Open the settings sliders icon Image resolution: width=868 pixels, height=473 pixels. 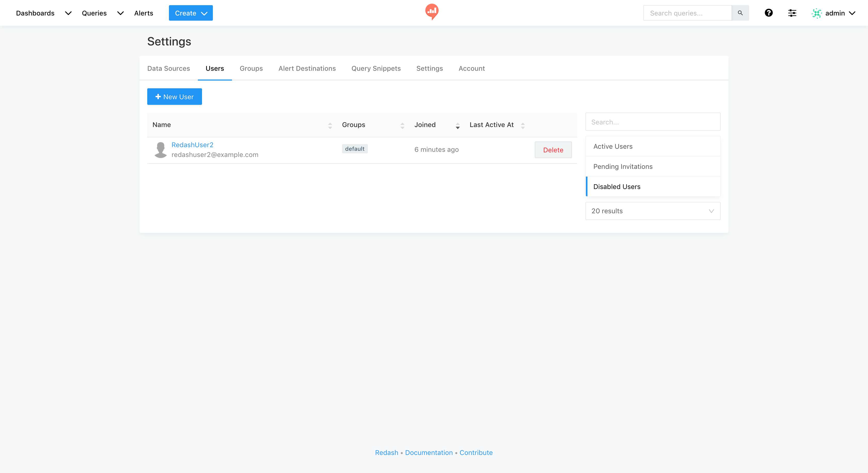pyautogui.click(x=792, y=13)
